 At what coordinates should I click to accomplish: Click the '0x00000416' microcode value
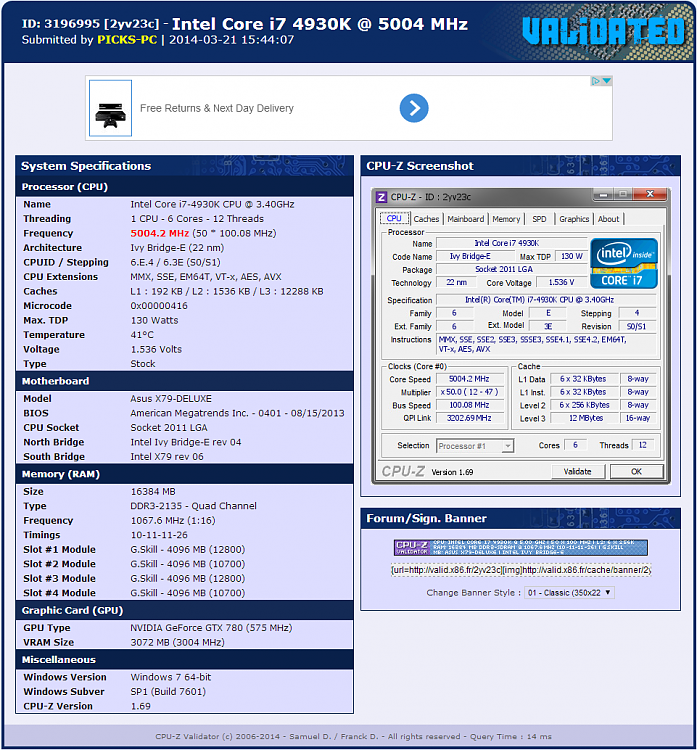(x=159, y=306)
